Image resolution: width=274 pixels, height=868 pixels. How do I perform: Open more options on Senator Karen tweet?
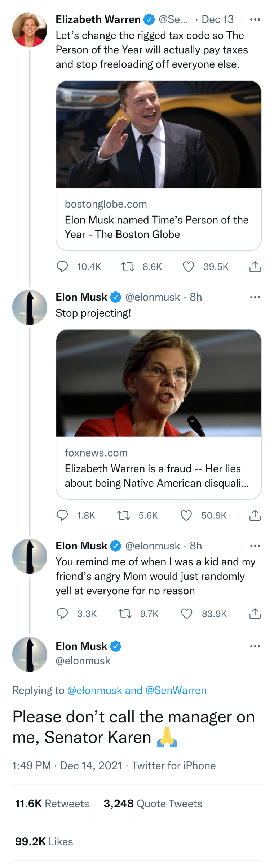pyautogui.click(x=255, y=646)
